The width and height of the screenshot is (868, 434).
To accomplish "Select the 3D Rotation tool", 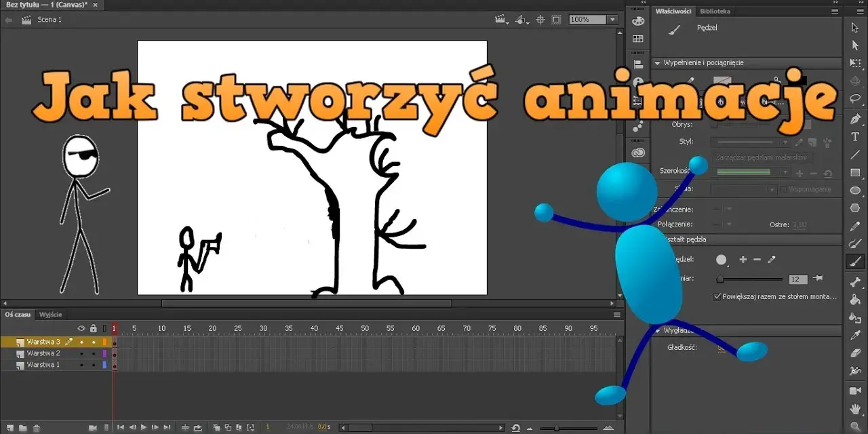I will pos(855,81).
